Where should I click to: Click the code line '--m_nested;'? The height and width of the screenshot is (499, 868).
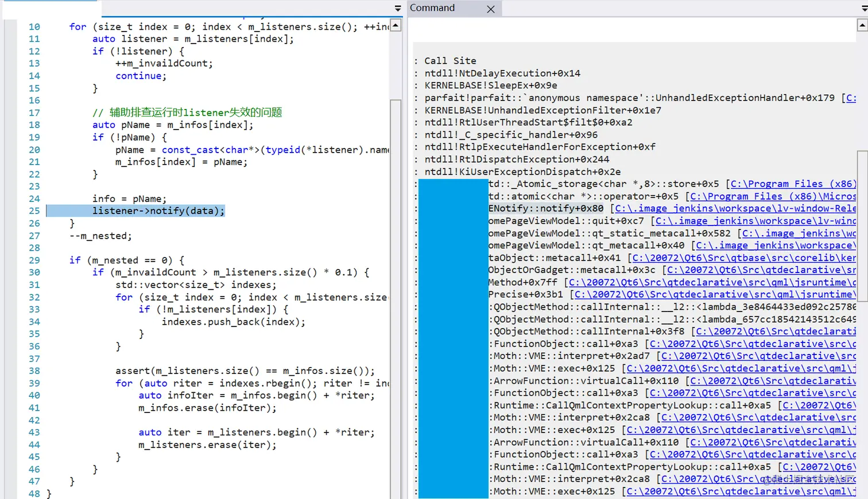tap(100, 236)
